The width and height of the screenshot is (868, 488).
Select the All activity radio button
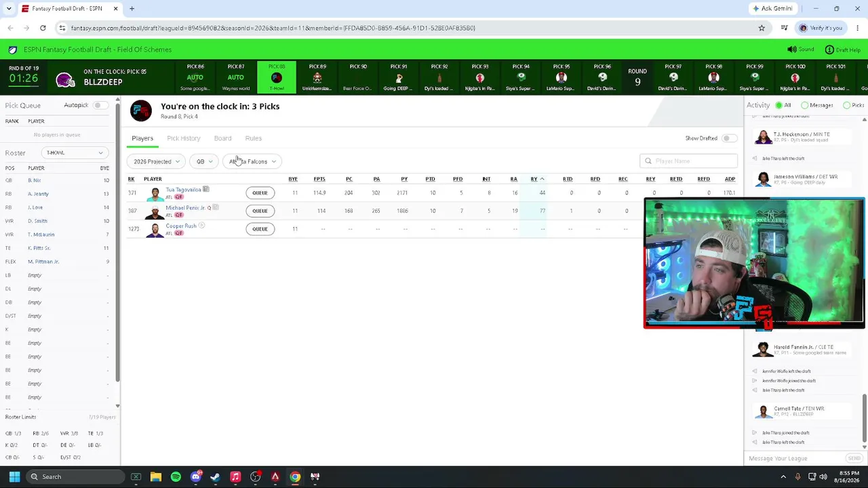point(779,105)
